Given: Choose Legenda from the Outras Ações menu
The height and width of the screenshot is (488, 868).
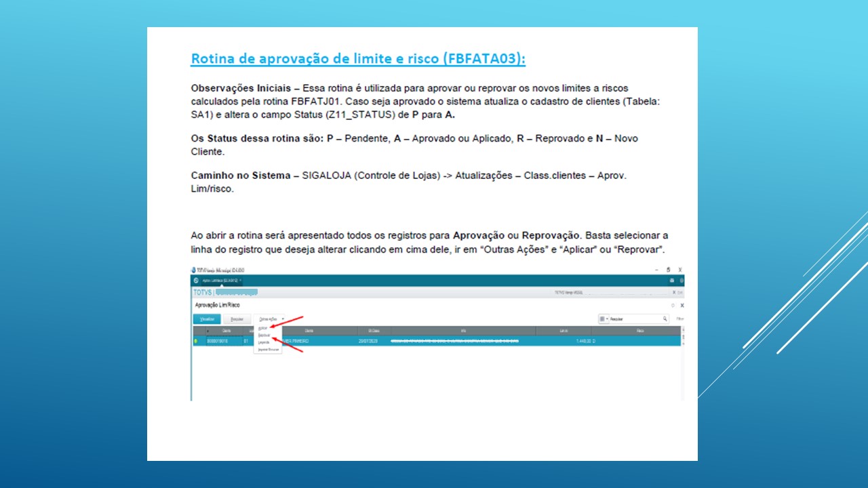Looking at the screenshot, I should pos(264,343).
